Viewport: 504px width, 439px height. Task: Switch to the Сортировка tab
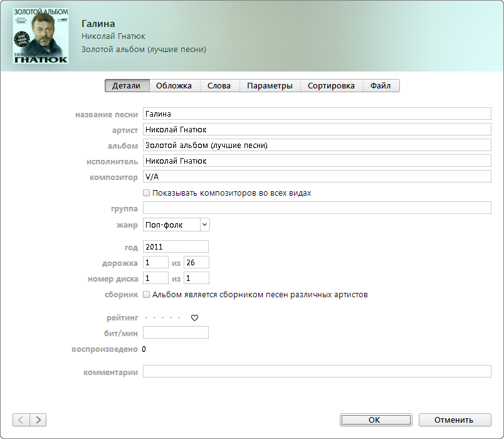click(x=331, y=86)
